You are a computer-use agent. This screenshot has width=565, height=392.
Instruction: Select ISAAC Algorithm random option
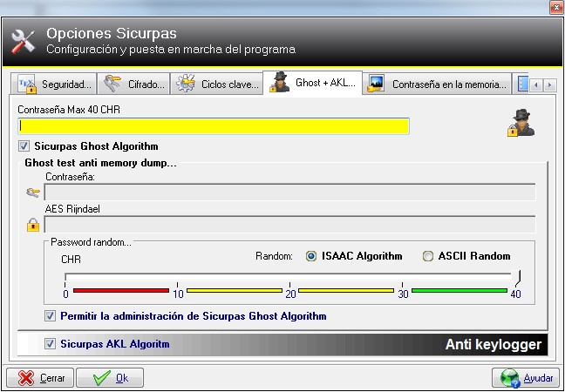(x=311, y=256)
